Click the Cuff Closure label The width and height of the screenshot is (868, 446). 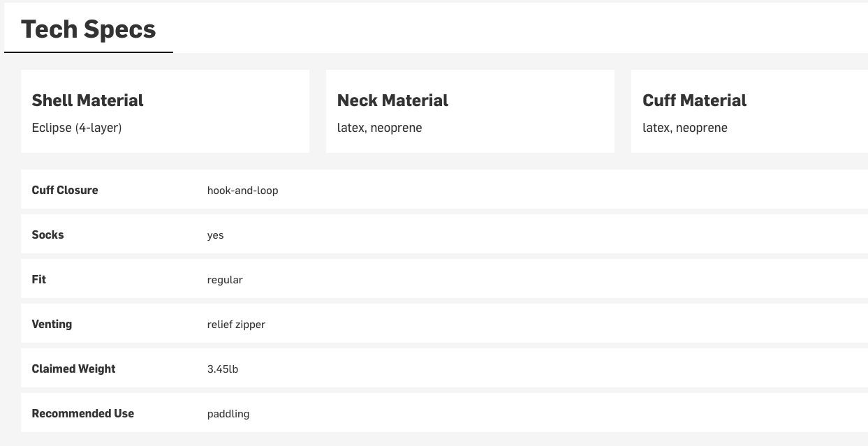[x=65, y=190]
